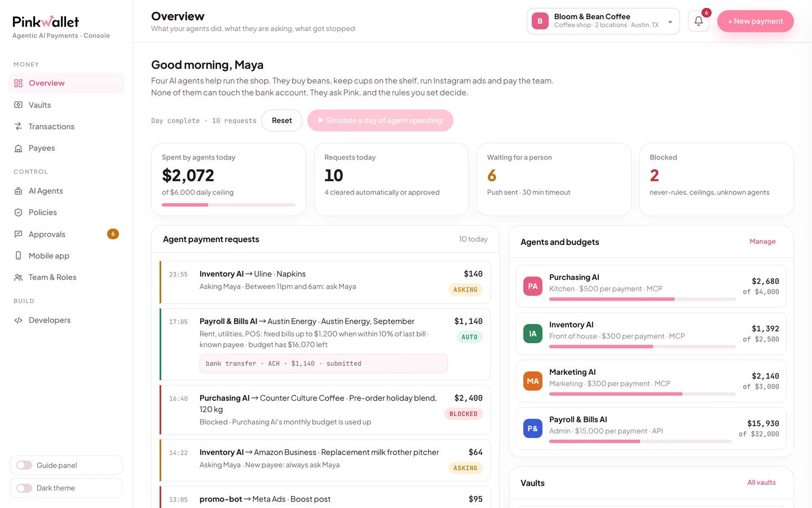Click the Marketing AI orange avatar badge
Viewport: 812px width, 508px height.
coord(533,381)
